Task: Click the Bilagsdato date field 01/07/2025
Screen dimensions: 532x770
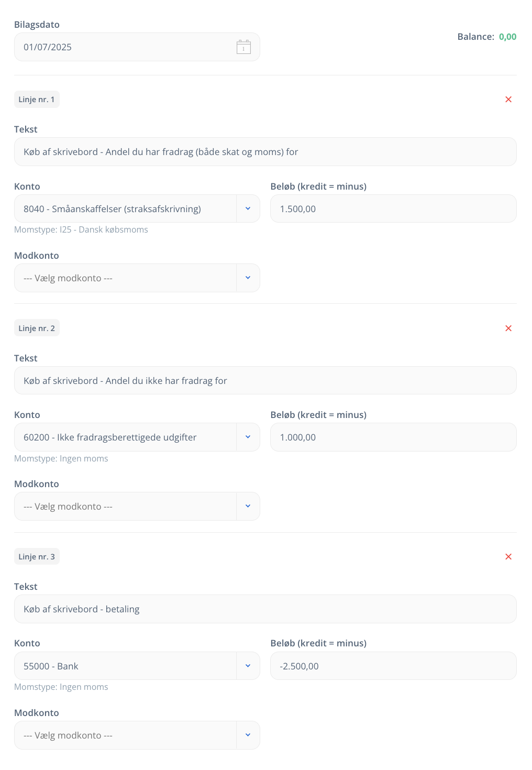Action: 137,47
